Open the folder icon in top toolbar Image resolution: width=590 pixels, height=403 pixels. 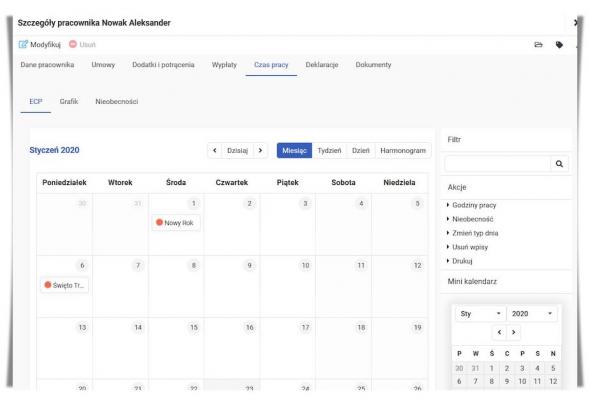pyautogui.click(x=538, y=45)
